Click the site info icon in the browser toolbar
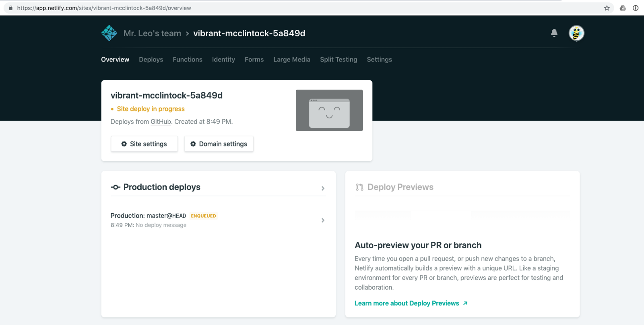This screenshot has height=325, width=644. [636, 8]
